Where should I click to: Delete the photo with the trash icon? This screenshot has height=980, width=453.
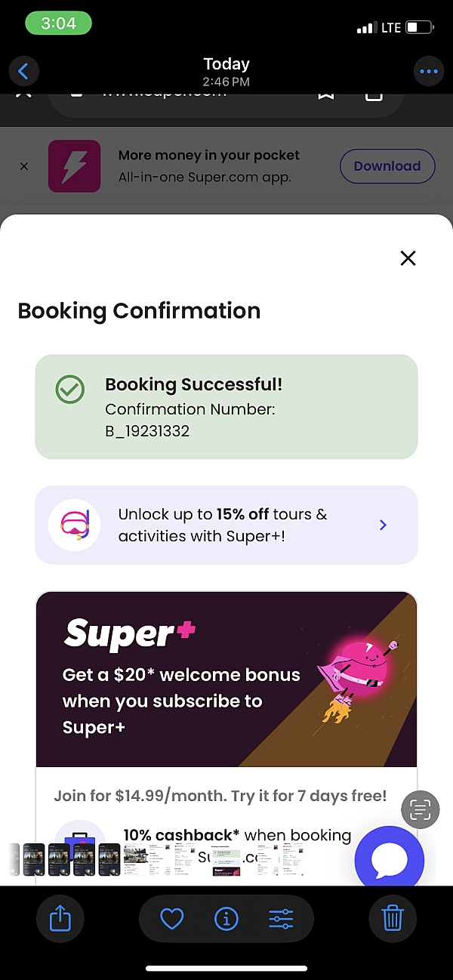click(393, 918)
